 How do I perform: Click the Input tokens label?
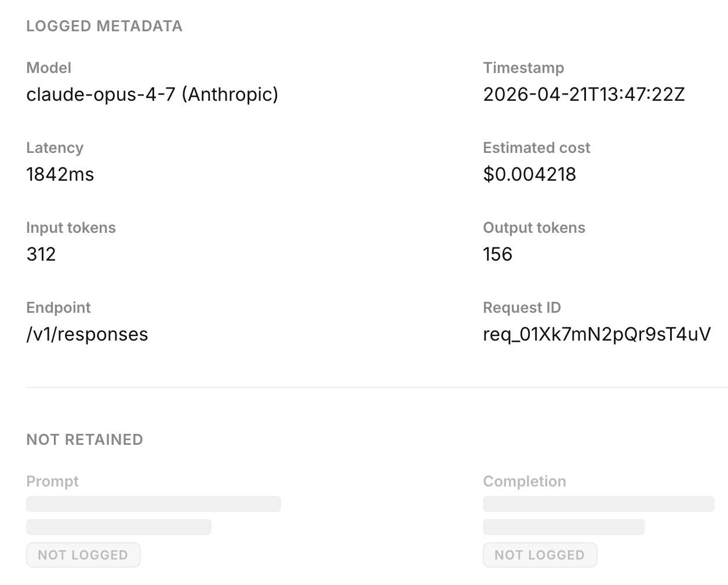[71, 228]
